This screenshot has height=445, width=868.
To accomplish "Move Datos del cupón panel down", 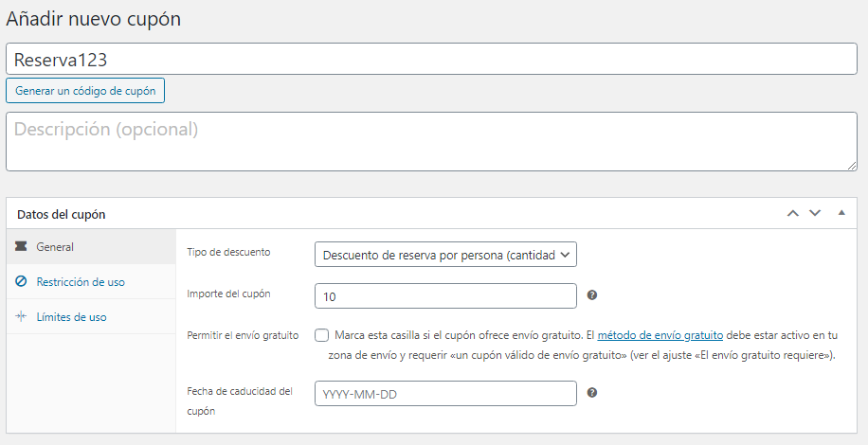I will pos(815,213).
